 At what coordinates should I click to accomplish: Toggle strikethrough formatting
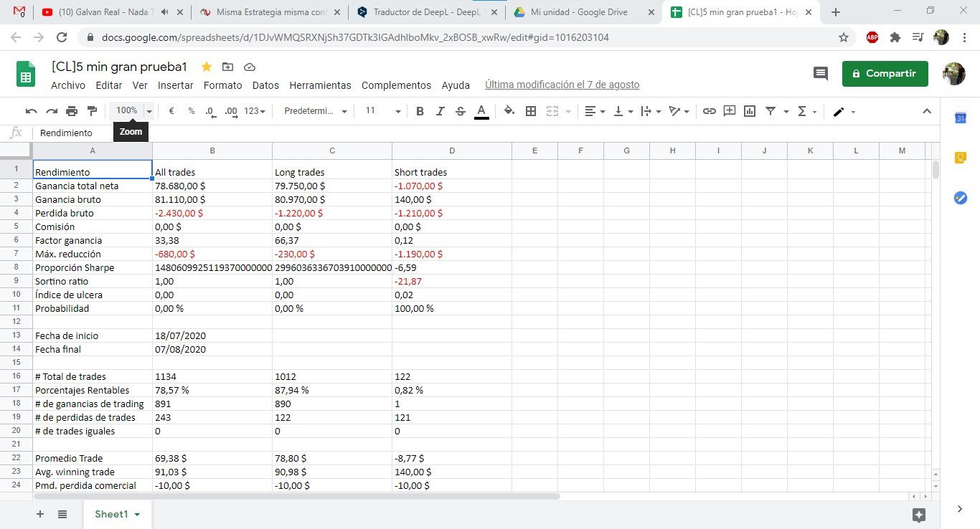coord(461,111)
